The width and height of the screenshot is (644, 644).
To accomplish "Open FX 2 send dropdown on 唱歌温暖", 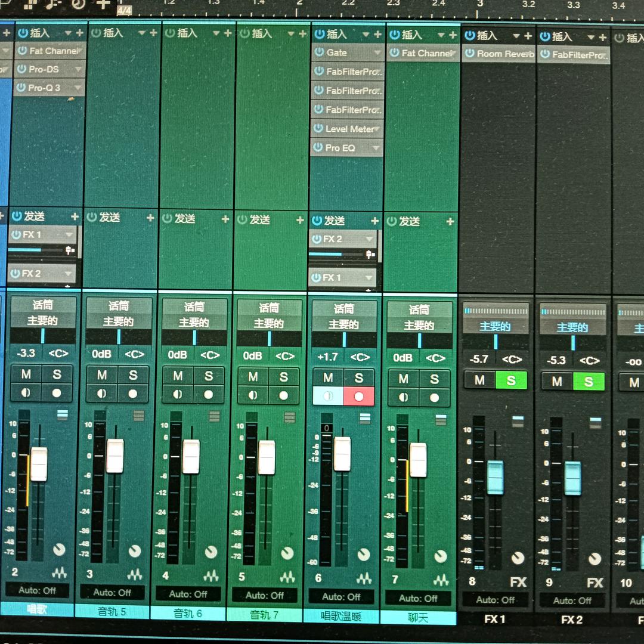I will coord(370,239).
